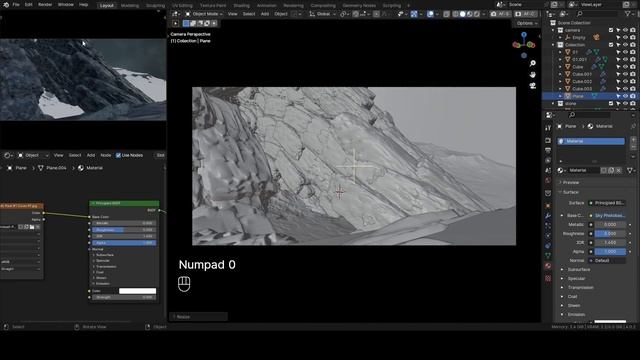The height and width of the screenshot is (360, 640).
Task: Open the Render properties tab icon
Action: tap(548, 140)
